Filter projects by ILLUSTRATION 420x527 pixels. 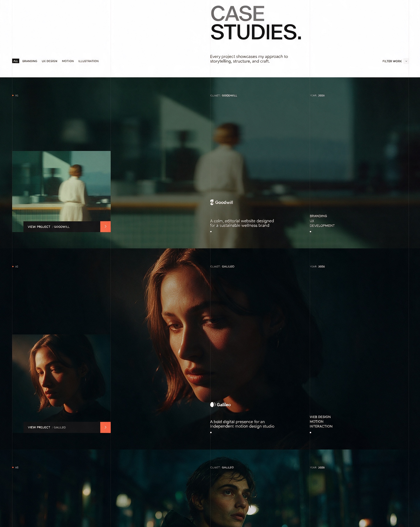88,61
